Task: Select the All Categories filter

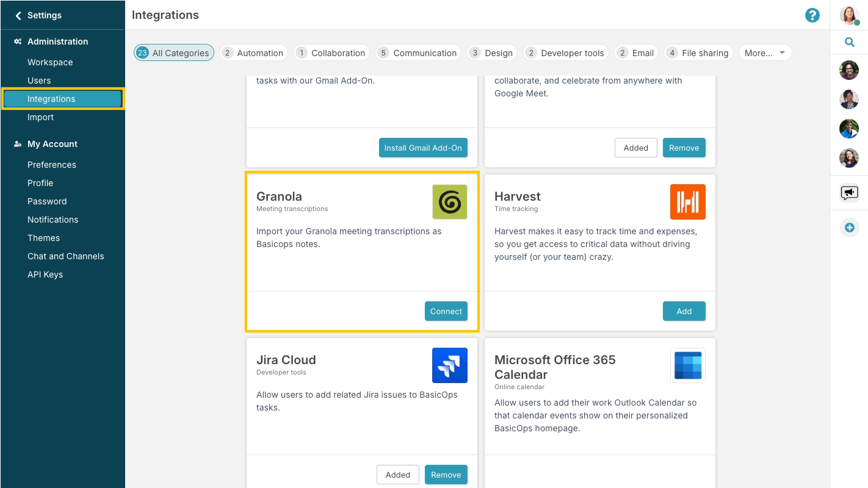Action: tap(174, 53)
